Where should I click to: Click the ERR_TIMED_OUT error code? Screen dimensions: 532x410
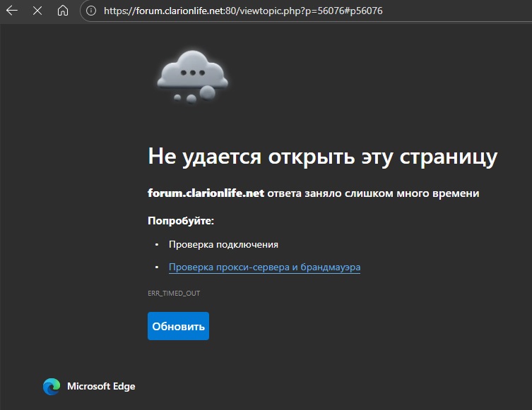pyautogui.click(x=169, y=293)
